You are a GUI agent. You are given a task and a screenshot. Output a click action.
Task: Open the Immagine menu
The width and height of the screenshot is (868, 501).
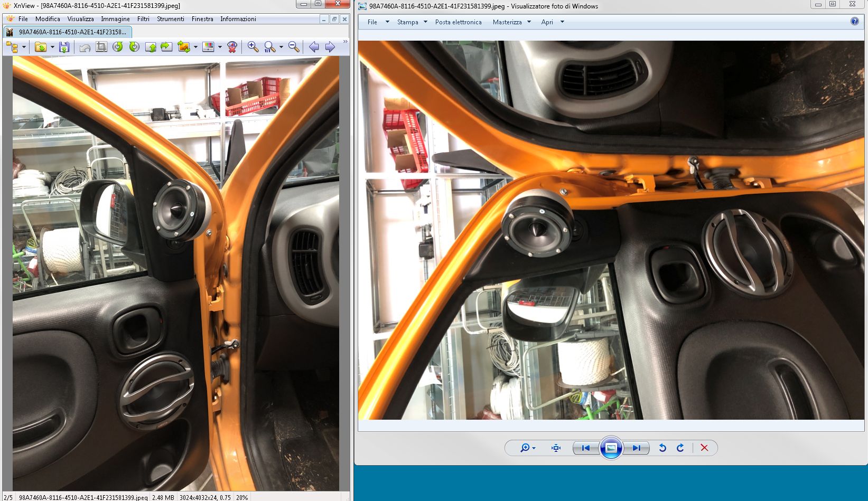115,19
